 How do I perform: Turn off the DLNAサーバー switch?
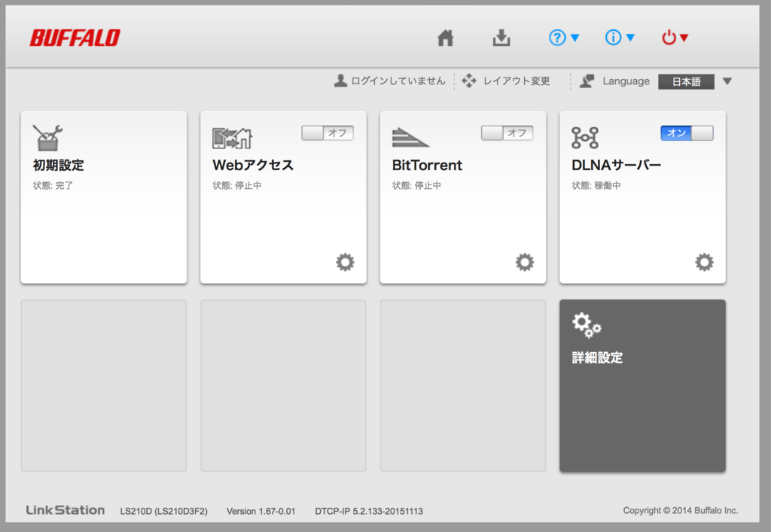tap(687, 133)
